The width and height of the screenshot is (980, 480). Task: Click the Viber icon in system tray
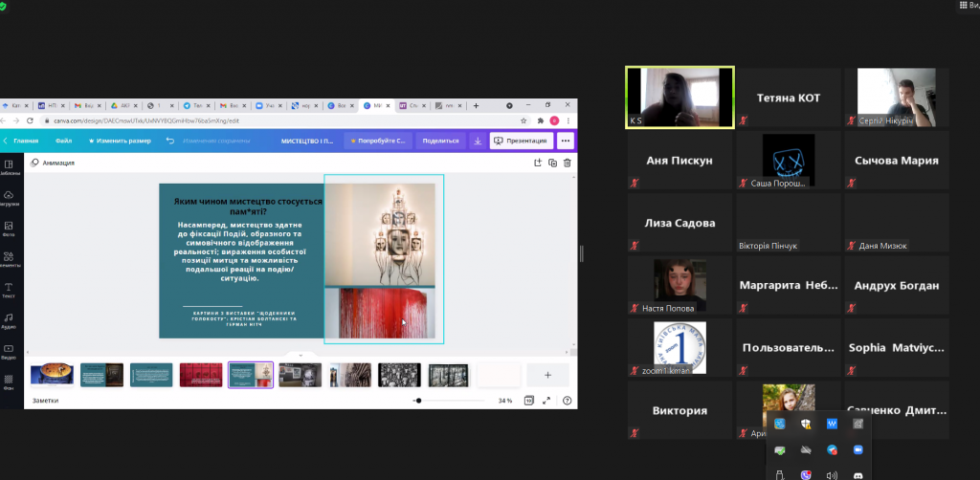[x=806, y=475]
